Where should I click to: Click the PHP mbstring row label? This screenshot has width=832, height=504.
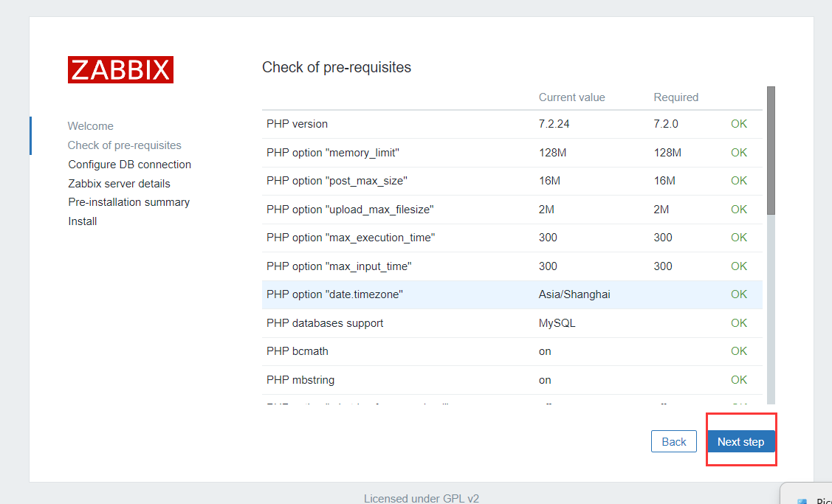(300, 380)
